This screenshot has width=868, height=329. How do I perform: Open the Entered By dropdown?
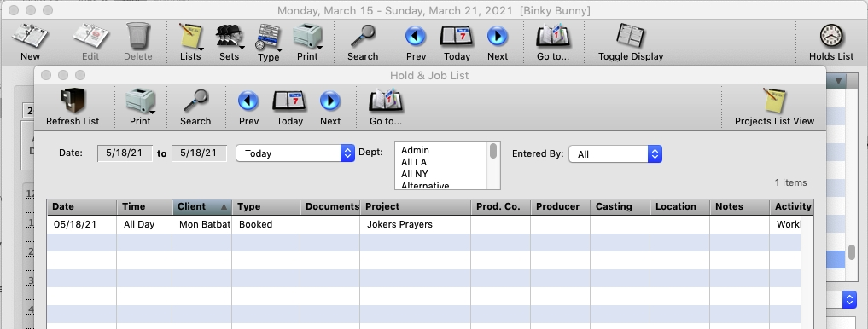pos(615,154)
